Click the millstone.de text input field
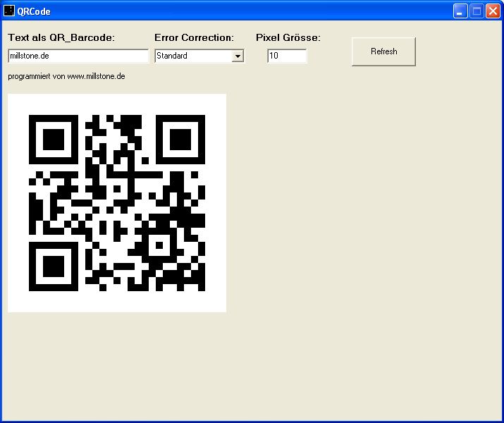Image resolution: width=504 pixels, height=423 pixels. [x=78, y=56]
